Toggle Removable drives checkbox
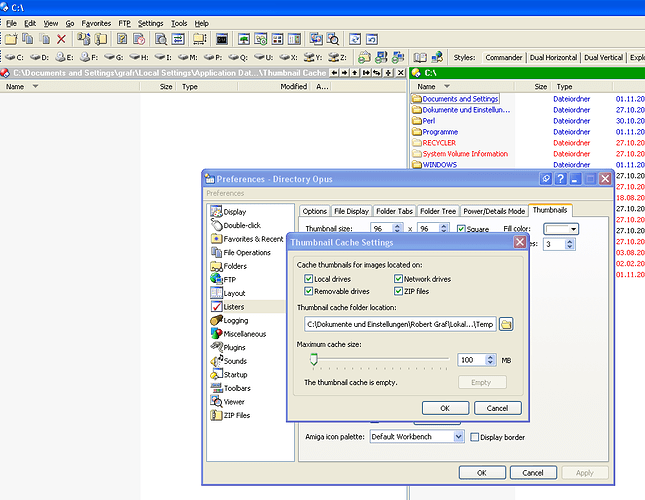Screen dimensions: 645x500 (308, 291)
